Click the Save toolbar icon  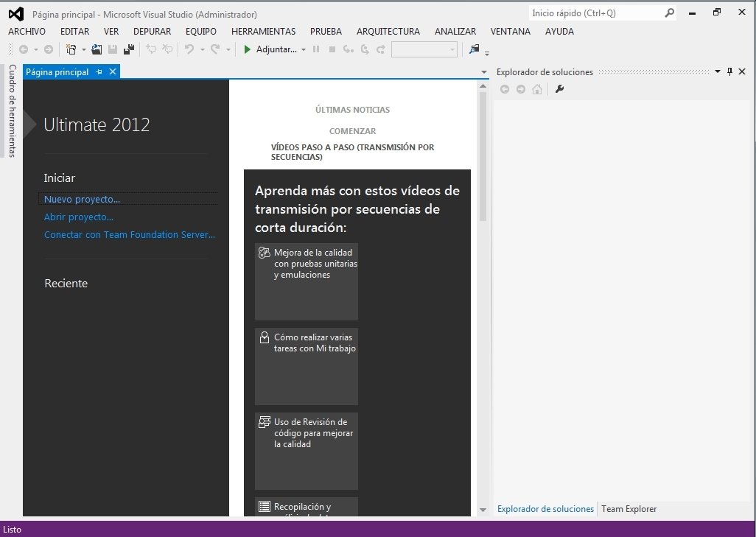coord(113,49)
